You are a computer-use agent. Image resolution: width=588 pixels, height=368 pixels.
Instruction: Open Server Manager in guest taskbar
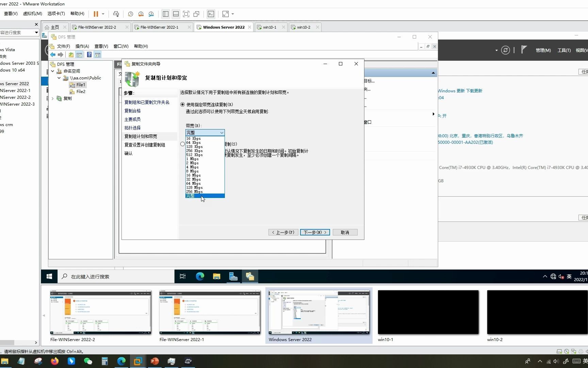point(233,276)
